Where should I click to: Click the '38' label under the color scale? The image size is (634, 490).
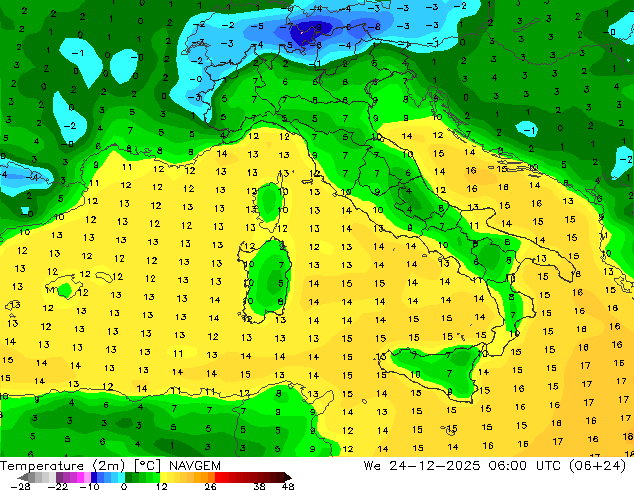[259, 486]
